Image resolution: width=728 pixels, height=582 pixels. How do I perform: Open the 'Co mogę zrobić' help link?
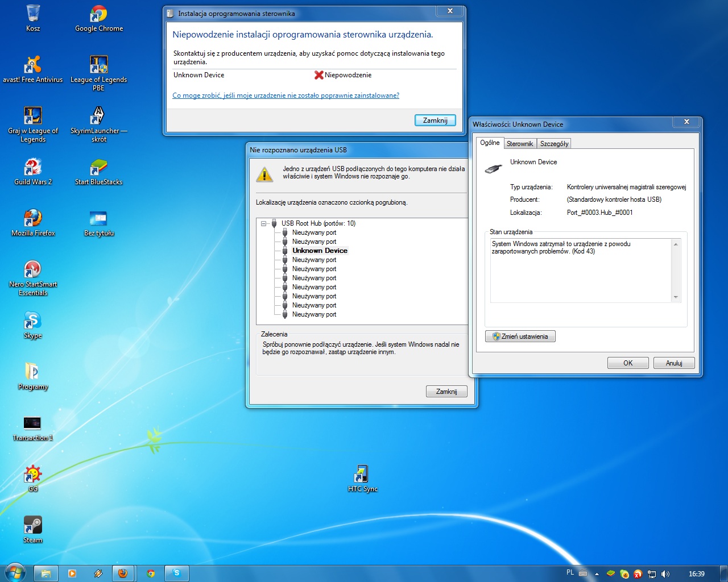pyautogui.click(x=286, y=95)
